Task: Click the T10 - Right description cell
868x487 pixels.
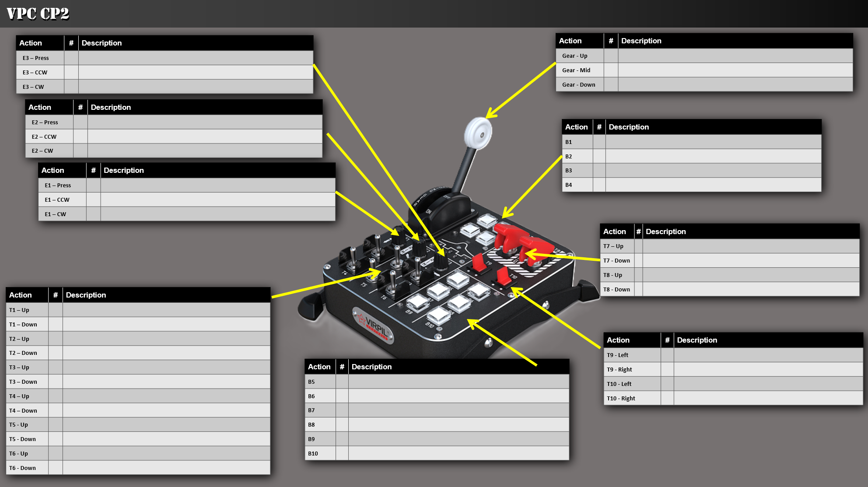Action: pos(768,398)
